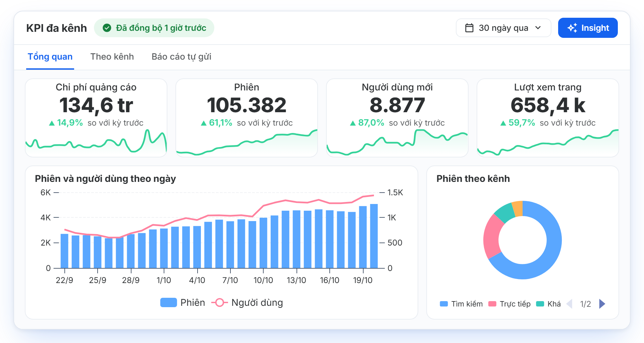The image size is (644, 343).
Task: Click the Insight sparkle button
Action: 588,28
